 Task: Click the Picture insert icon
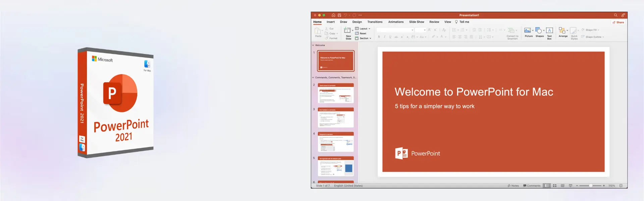click(528, 30)
